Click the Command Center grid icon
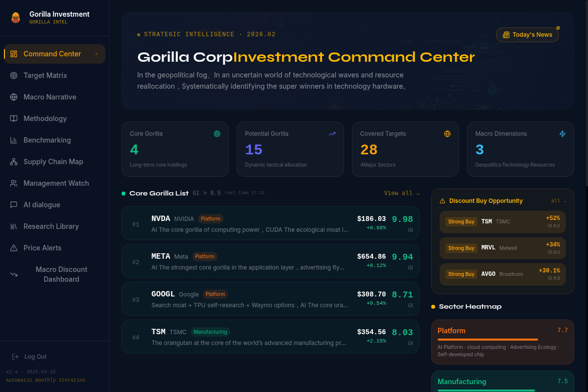588x392 pixels. tap(14, 54)
